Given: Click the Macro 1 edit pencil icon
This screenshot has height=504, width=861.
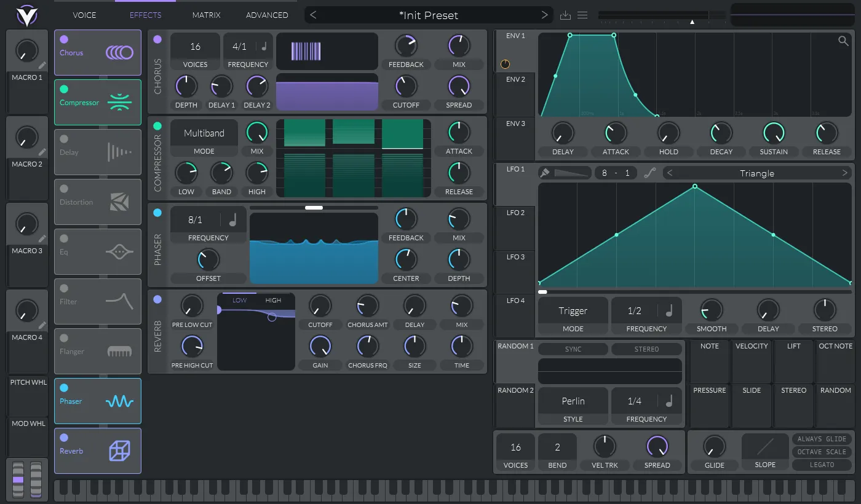Looking at the screenshot, I should tap(42, 65).
